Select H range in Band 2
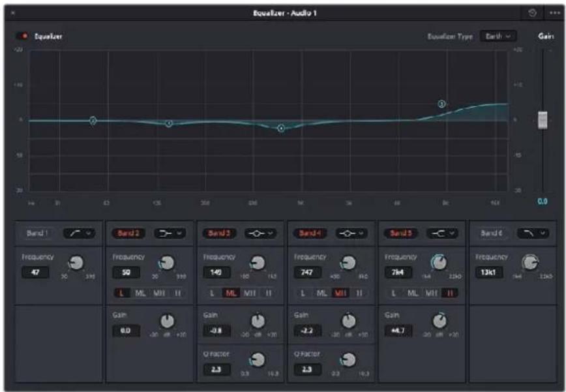The height and width of the screenshot is (392, 566). (x=177, y=293)
